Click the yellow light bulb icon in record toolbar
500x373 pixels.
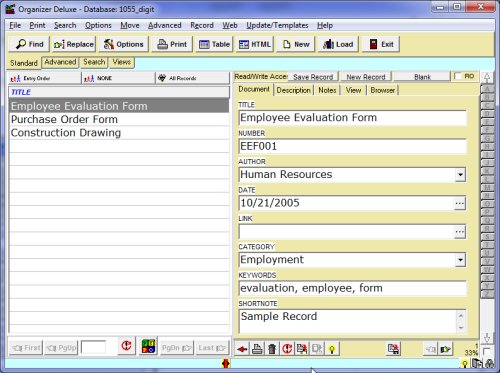[x=332, y=349]
